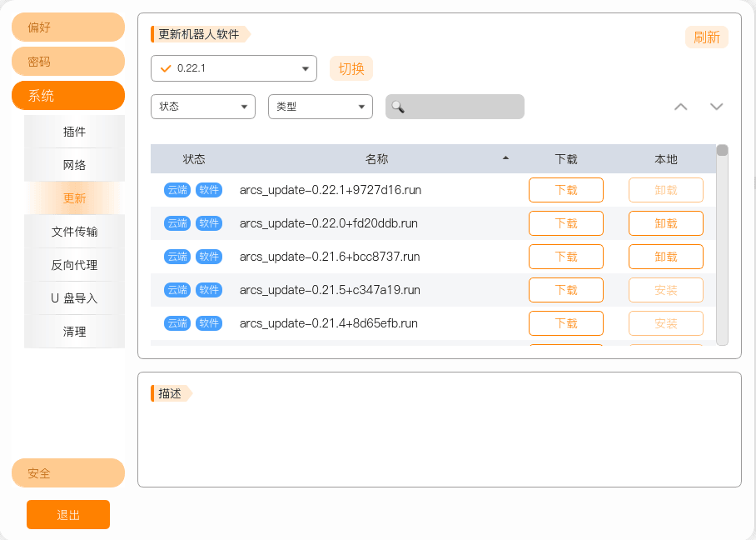
Task: Click 软件 tag on arcs_update-0.21.4 row
Action: (x=209, y=323)
